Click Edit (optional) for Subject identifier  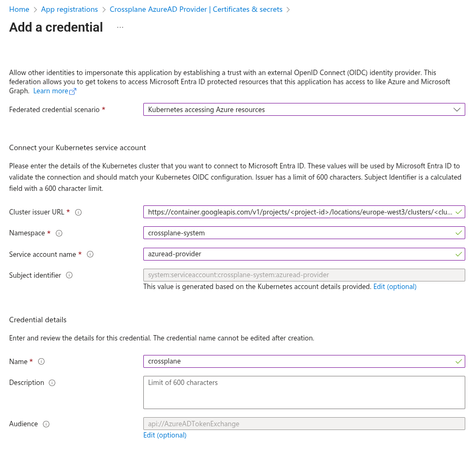394,287
